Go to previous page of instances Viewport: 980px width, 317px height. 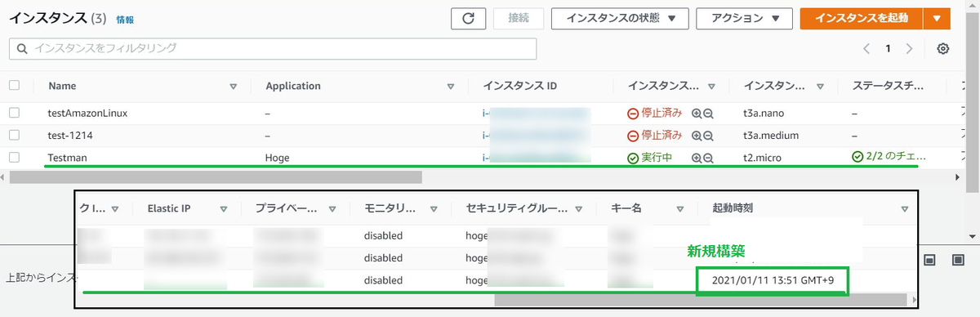point(867,49)
